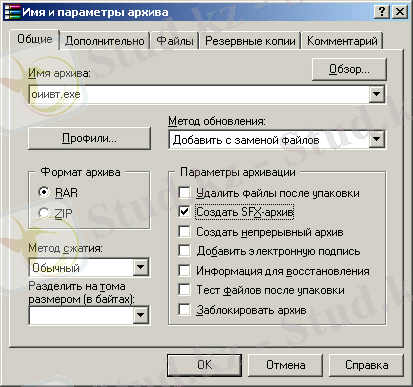Select the RAR archive format radio
This screenshot has height=387, width=413.
coord(44,192)
